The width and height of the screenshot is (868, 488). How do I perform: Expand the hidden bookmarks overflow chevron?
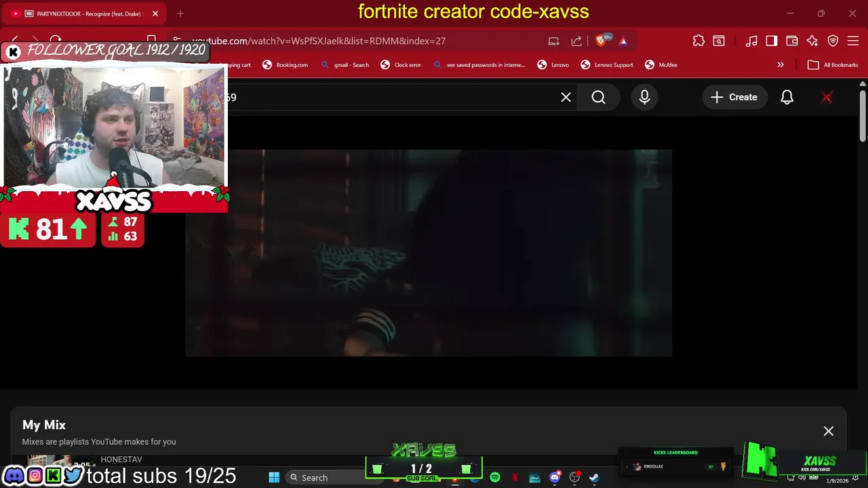pos(781,65)
